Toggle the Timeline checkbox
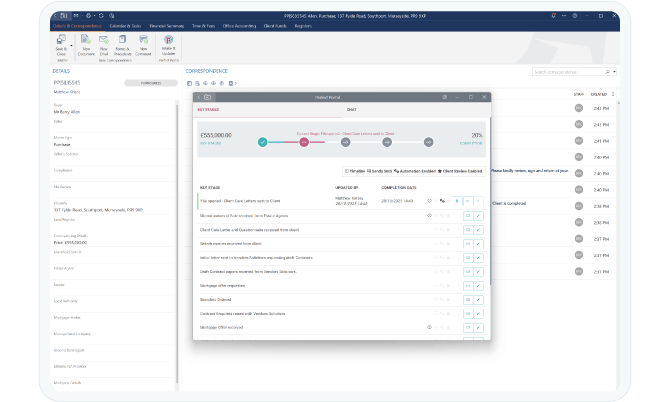Image resolution: width=670 pixels, height=402 pixels. (x=346, y=171)
